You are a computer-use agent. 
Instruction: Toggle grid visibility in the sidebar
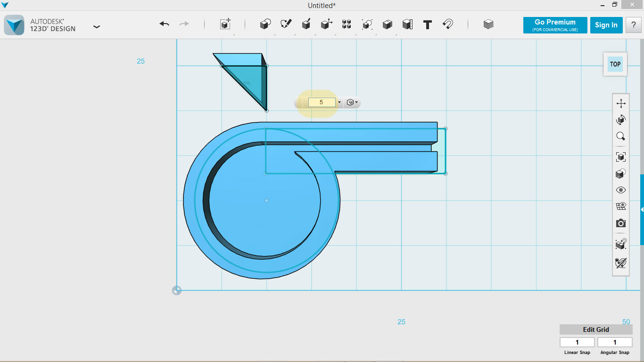tap(620, 206)
